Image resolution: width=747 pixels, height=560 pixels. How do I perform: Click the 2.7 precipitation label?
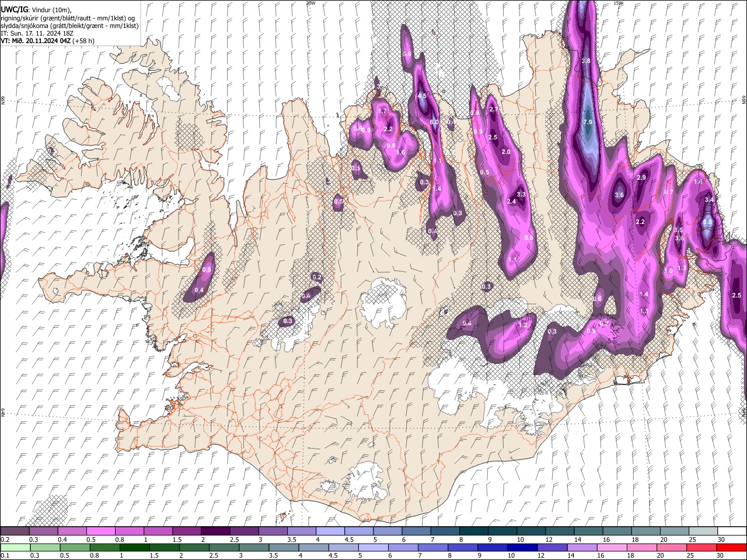(x=494, y=109)
